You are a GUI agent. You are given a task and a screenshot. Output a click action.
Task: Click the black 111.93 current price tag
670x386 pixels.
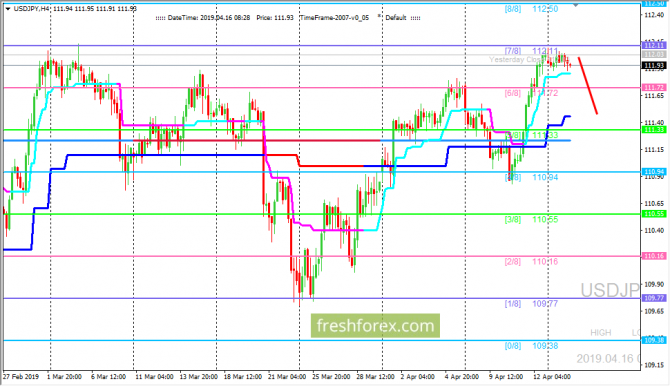(654, 65)
